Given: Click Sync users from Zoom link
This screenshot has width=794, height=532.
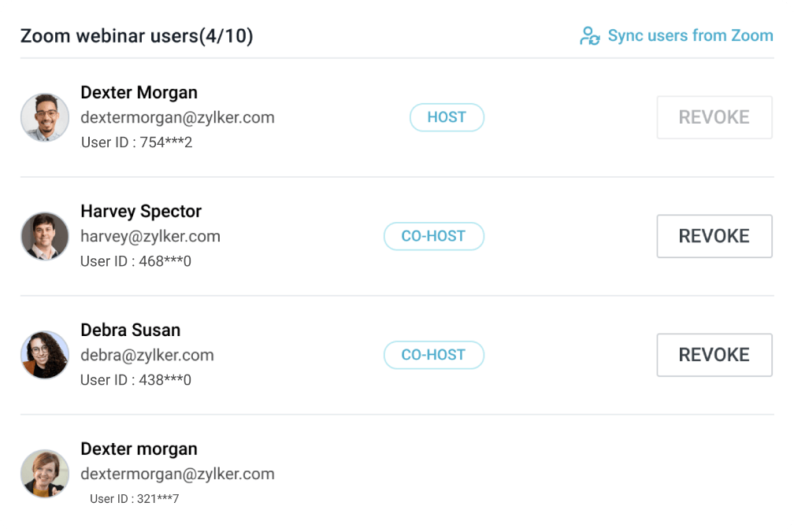Looking at the screenshot, I should pos(690,36).
